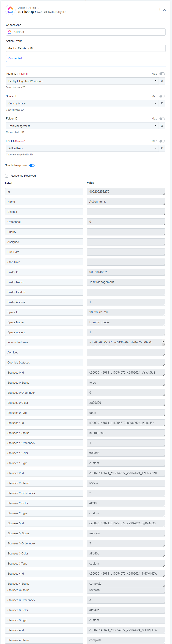Click the Id value field 900200258275
172x644 pixels.
[126, 192]
